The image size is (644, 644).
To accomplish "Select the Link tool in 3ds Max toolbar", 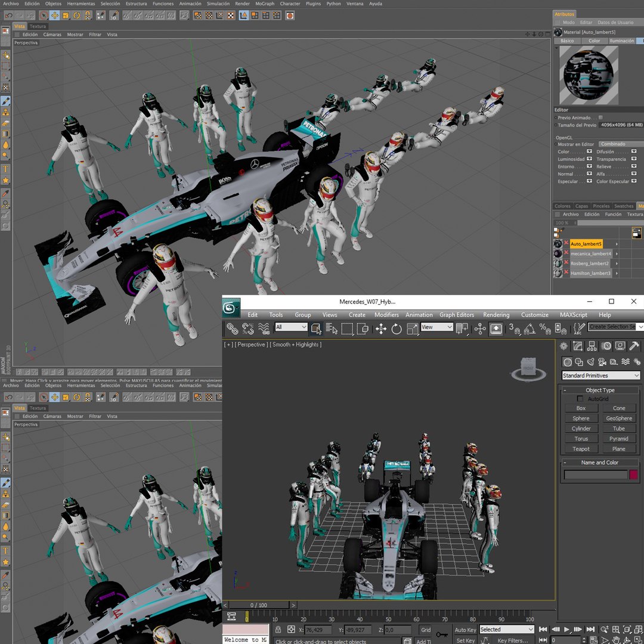I will pyautogui.click(x=233, y=329).
